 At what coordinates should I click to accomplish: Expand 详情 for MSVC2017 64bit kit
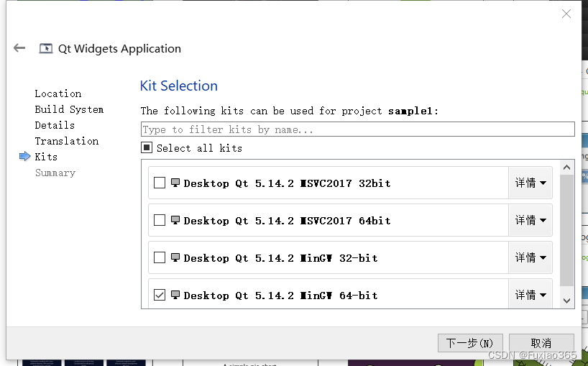[x=530, y=220]
